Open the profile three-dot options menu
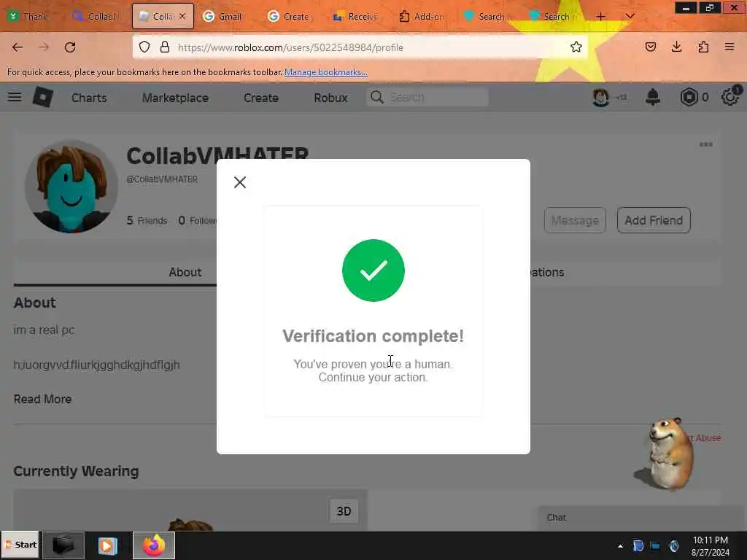The image size is (747, 560). 706,144
